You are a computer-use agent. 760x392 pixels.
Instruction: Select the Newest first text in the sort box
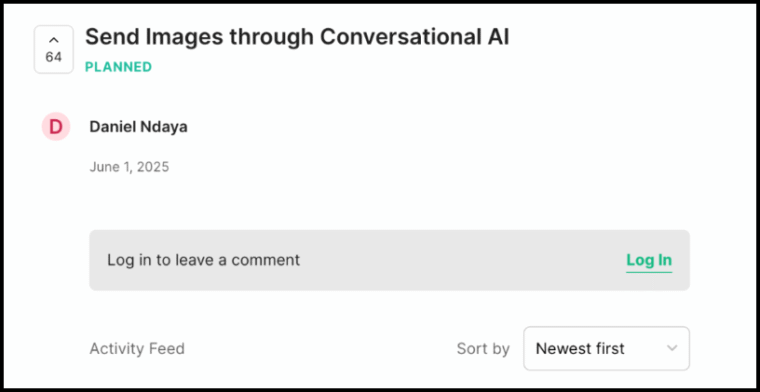pyautogui.click(x=580, y=348)
